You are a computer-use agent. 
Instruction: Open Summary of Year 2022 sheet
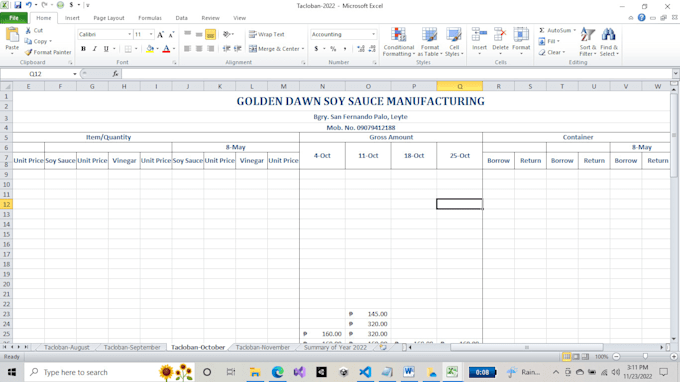[x=335, y=347]
